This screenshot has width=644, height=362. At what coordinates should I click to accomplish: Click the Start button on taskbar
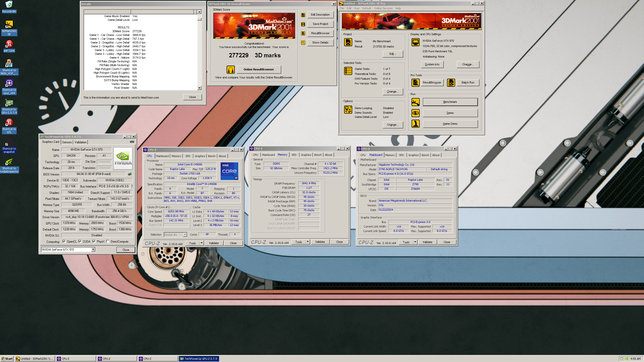pos(7,359)
